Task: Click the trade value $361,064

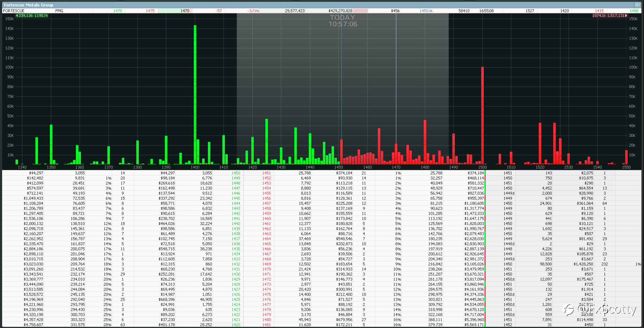Action: point(585,203)
